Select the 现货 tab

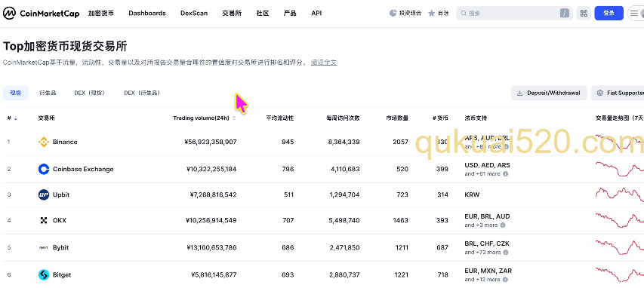(16, 93)
